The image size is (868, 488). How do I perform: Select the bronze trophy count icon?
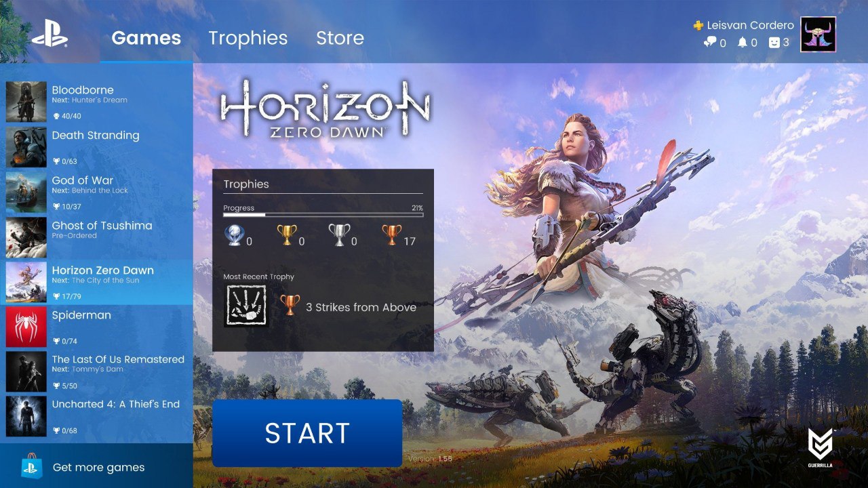(x=391, y=235)
